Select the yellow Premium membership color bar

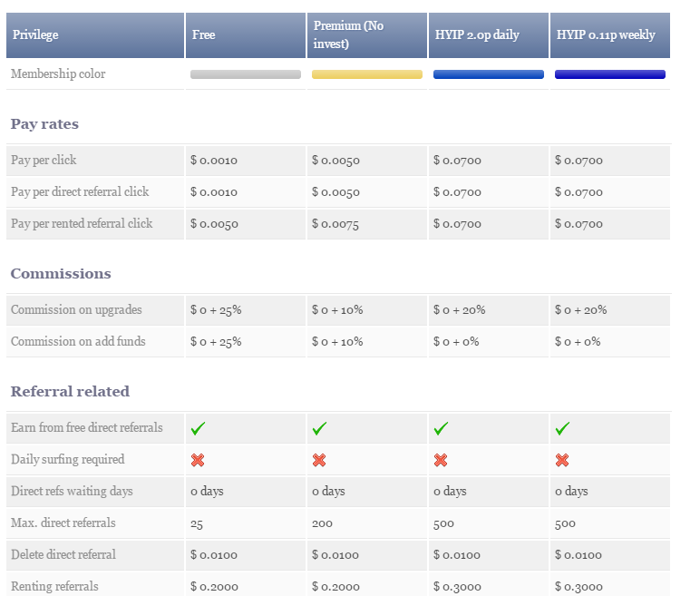coord(367,74)
